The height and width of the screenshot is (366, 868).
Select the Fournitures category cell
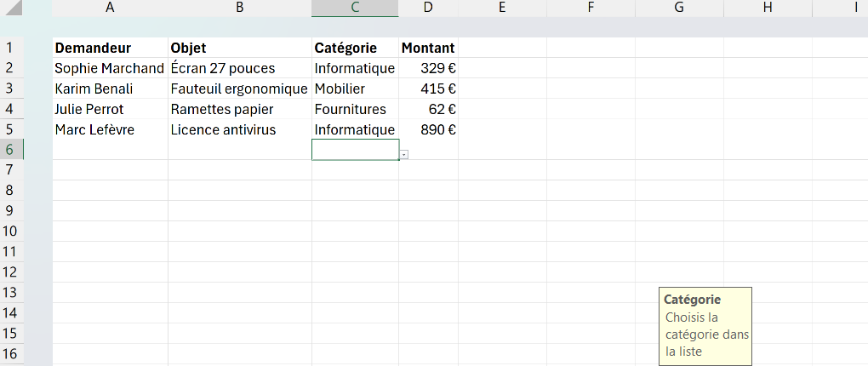pyautogui.click(x=355, y=109)
